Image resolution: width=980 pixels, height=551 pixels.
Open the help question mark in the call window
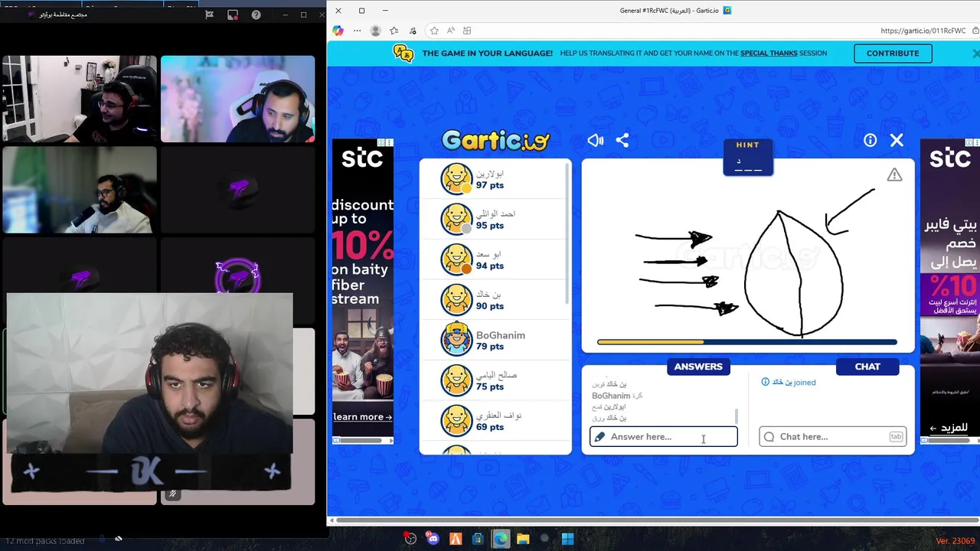(256, 15)
